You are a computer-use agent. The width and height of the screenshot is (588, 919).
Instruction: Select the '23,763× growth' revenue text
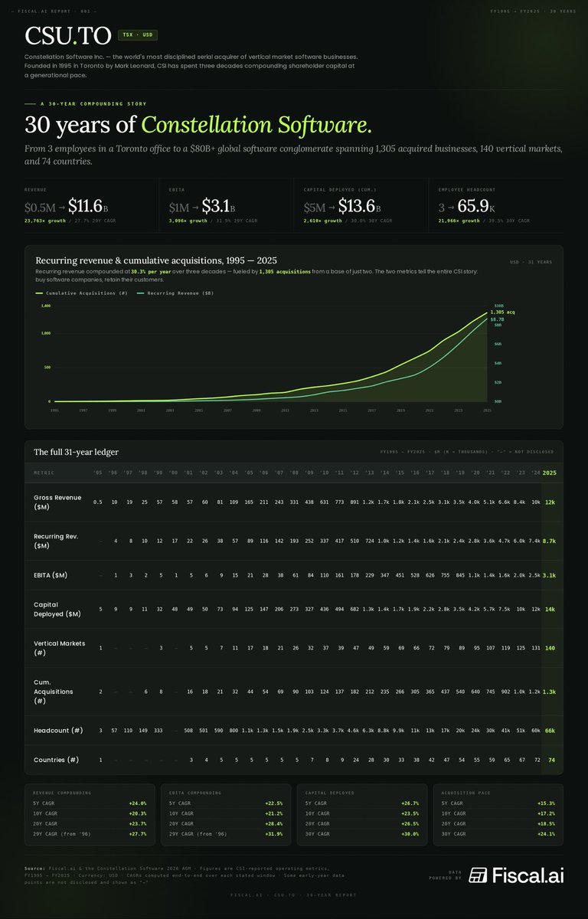point(45,221)
